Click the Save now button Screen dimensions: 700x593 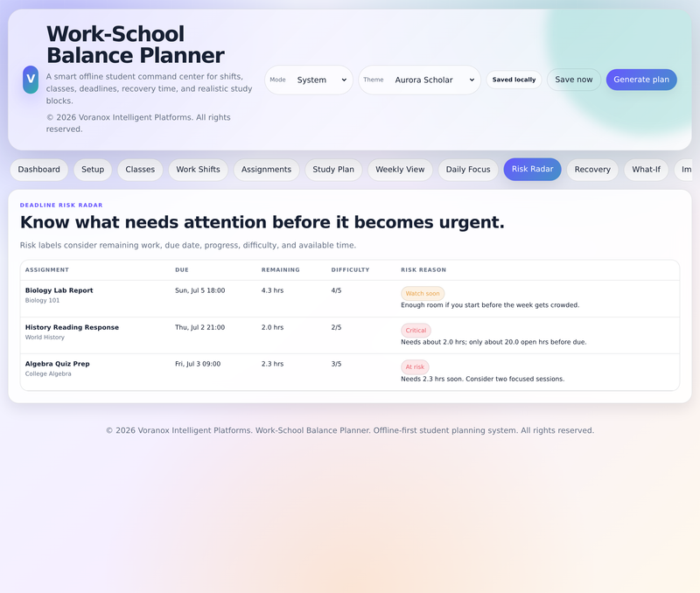click(x=574, y=80)
